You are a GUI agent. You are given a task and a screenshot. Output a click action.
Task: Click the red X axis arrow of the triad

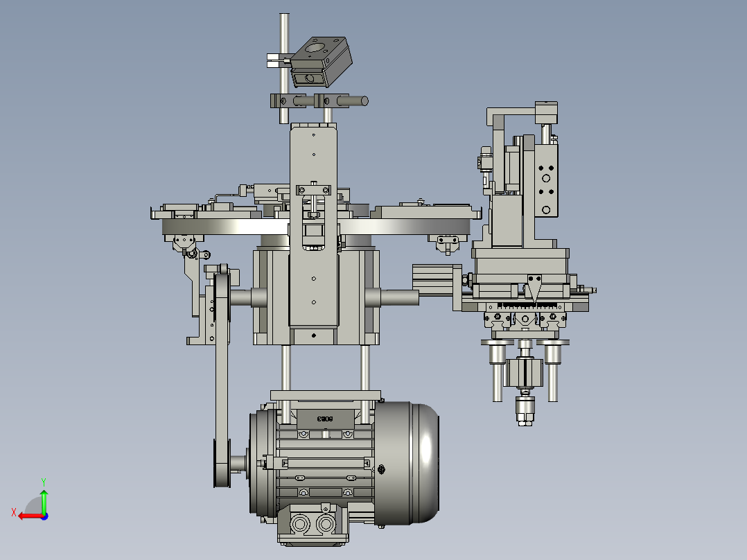(30, 516)
